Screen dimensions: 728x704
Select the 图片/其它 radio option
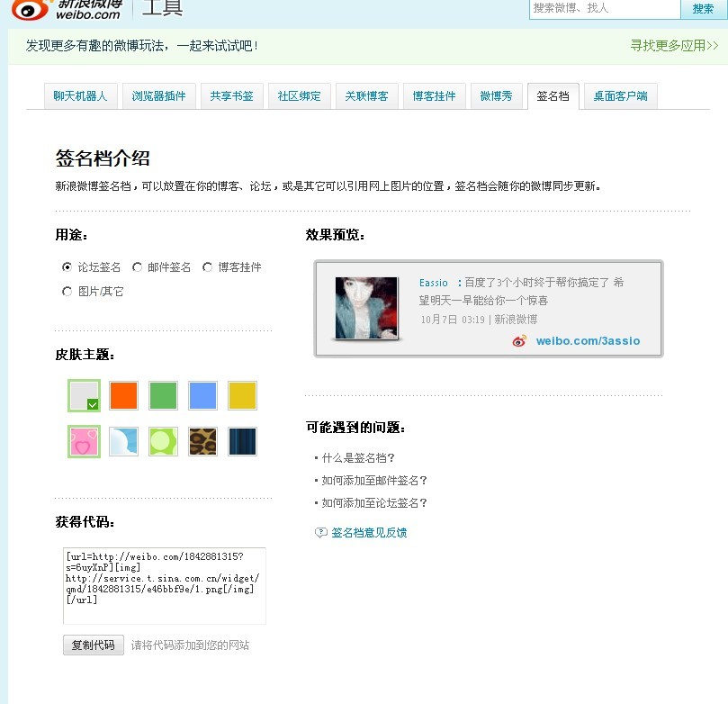pyautogui.click(x=67, y=292)
